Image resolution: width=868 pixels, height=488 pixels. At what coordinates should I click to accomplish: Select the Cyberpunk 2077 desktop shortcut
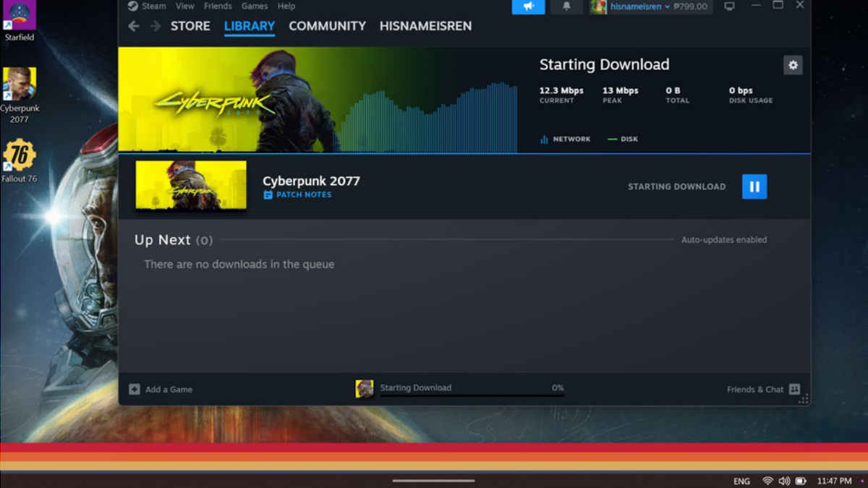[20, 95]
